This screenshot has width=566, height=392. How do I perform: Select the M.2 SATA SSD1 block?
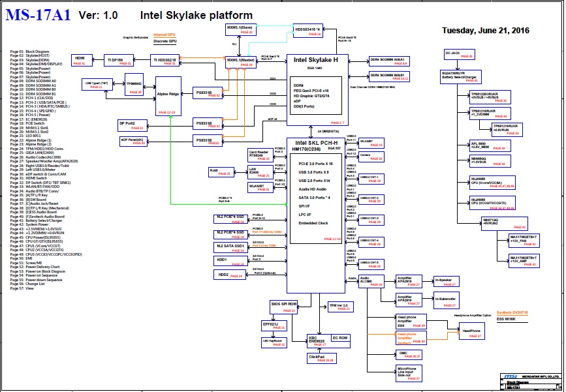(x=230, y=248)
